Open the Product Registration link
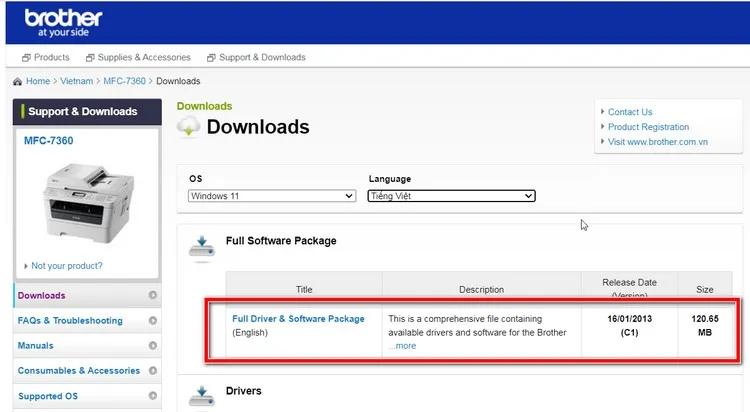750x412 pixels. pyautogui.click(x=648, y=127)
